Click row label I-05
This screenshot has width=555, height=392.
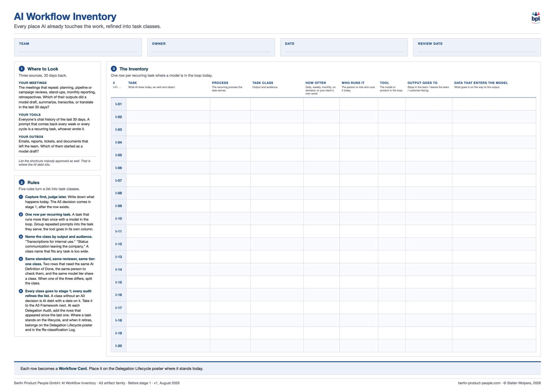coord(118,155)
